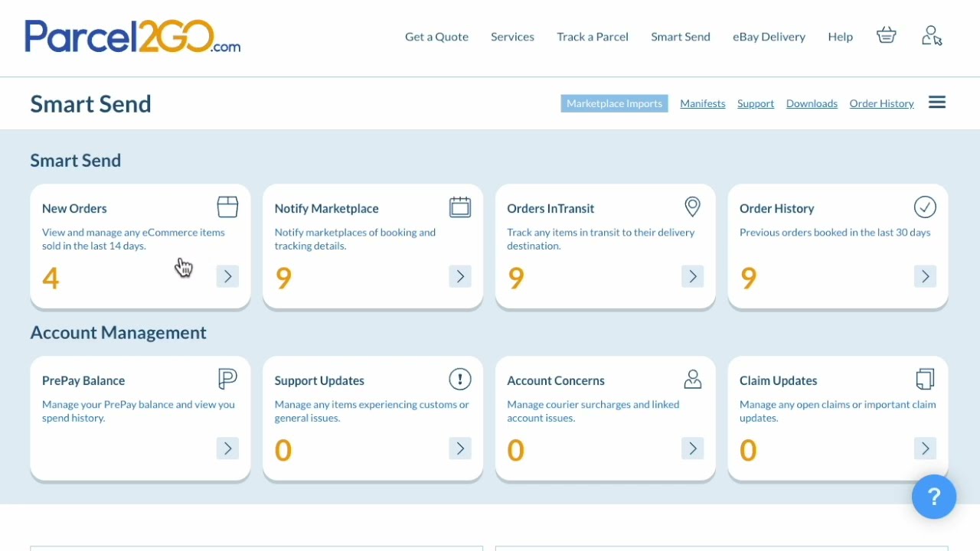This screenshot has width=980, height=551.
Task: Click the New Orders card title
Action: click(x=74, y=208)
